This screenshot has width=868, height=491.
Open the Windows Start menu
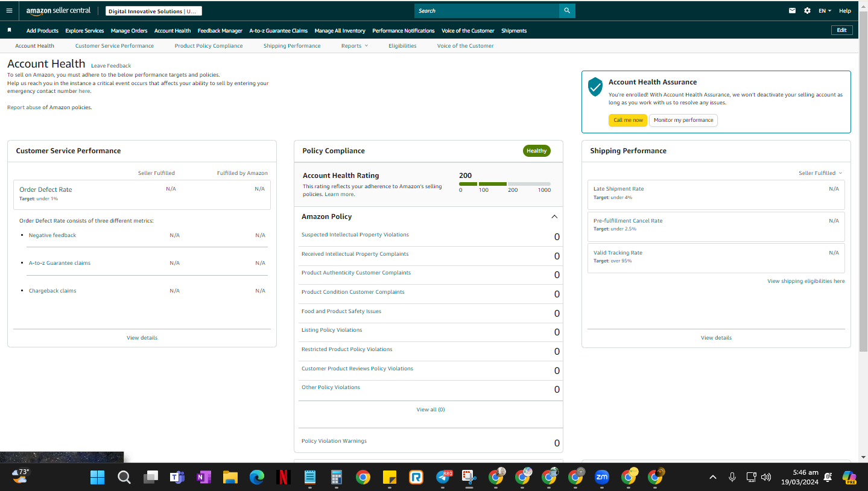(x=97, y=478)
